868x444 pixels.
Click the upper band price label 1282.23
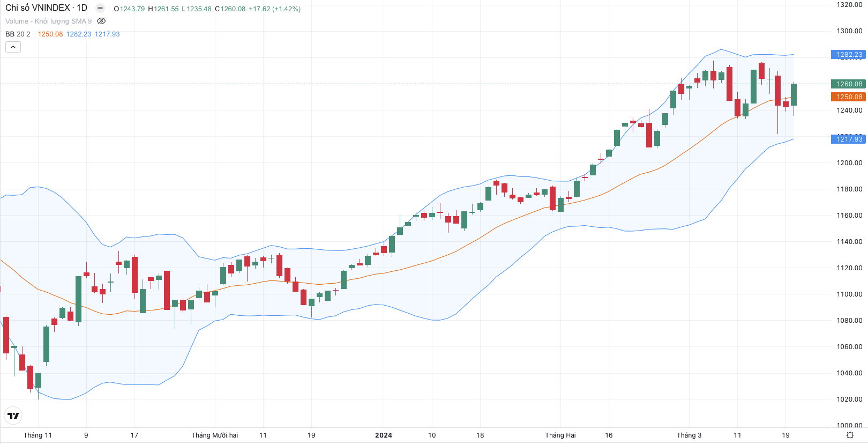click(848, 55)
